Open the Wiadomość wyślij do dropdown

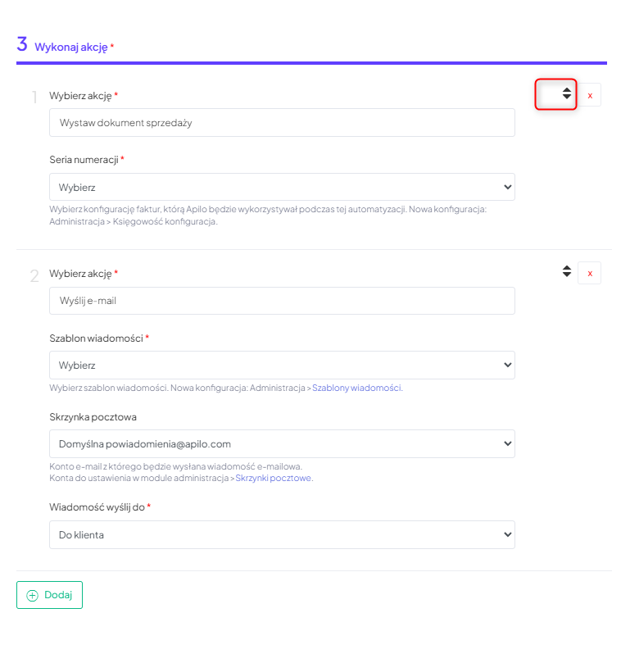(x=282, y=534)
